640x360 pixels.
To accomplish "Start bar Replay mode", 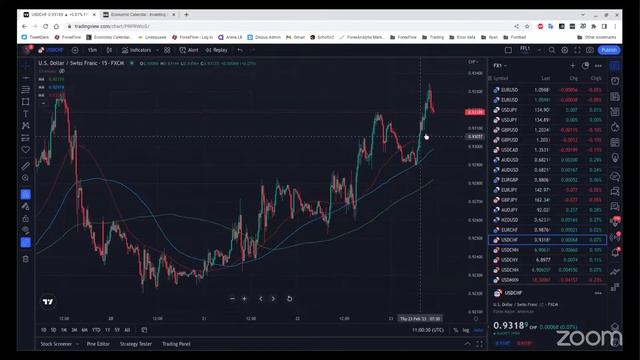I will (216, 50).
